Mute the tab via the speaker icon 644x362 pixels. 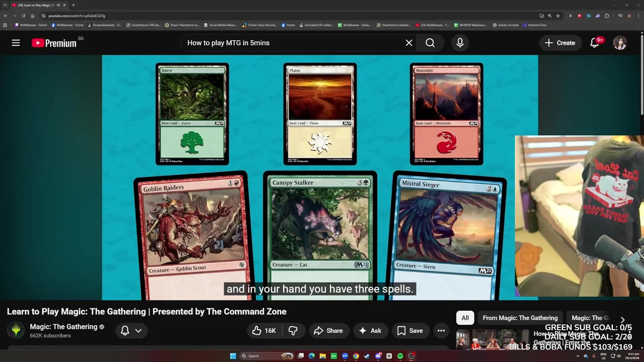coord(58,5)
